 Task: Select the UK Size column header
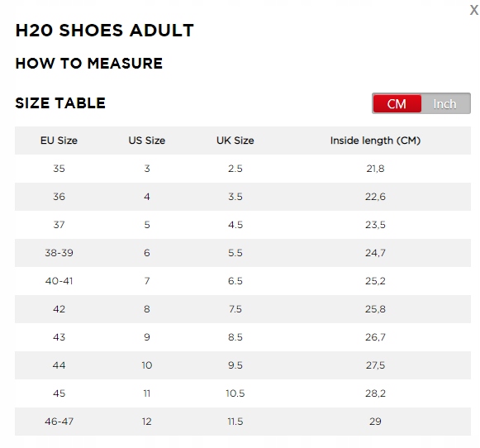point(235,141)
